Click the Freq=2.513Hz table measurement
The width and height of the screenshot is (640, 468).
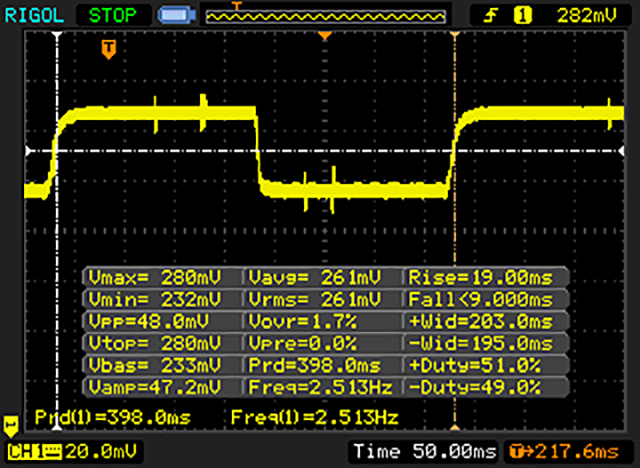coord(320,386)
